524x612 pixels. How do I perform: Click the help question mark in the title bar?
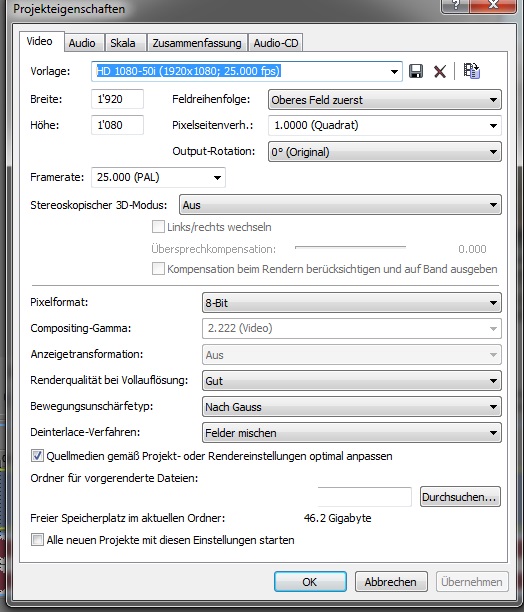[x=455, y=5]
